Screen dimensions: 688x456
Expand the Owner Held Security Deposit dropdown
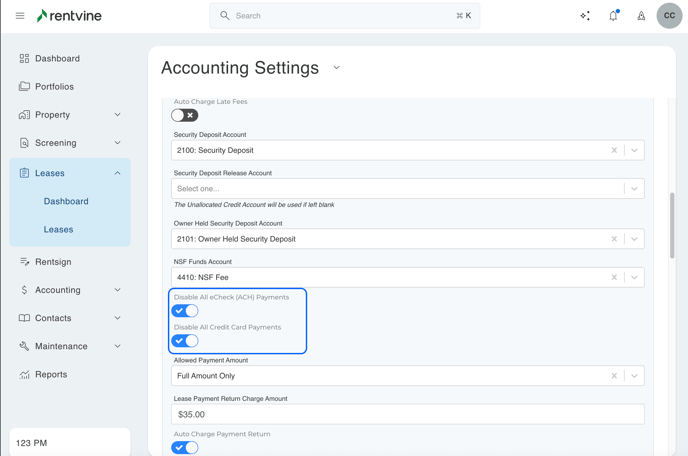tap(634, 239)
